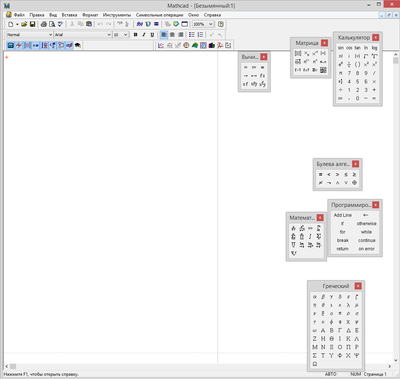Click the otherwise button in programming panel
The image size is (400, 379).
click(x=366, y=224)
